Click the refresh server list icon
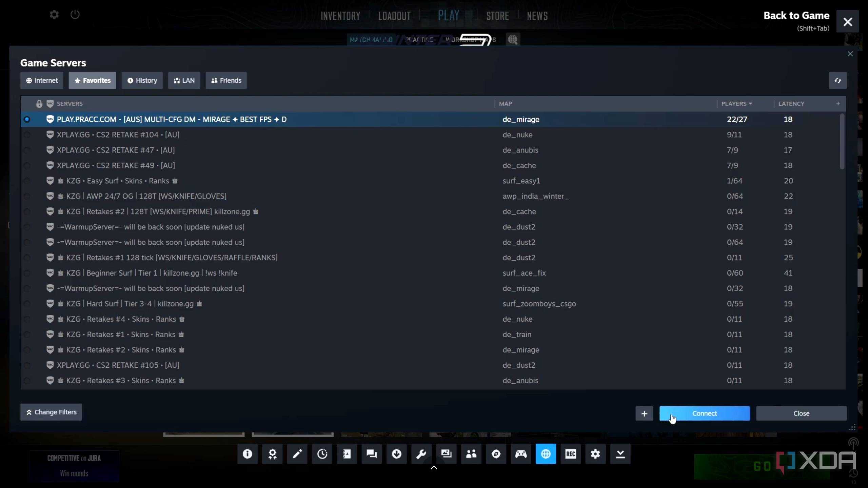 [x=838, y=80]
